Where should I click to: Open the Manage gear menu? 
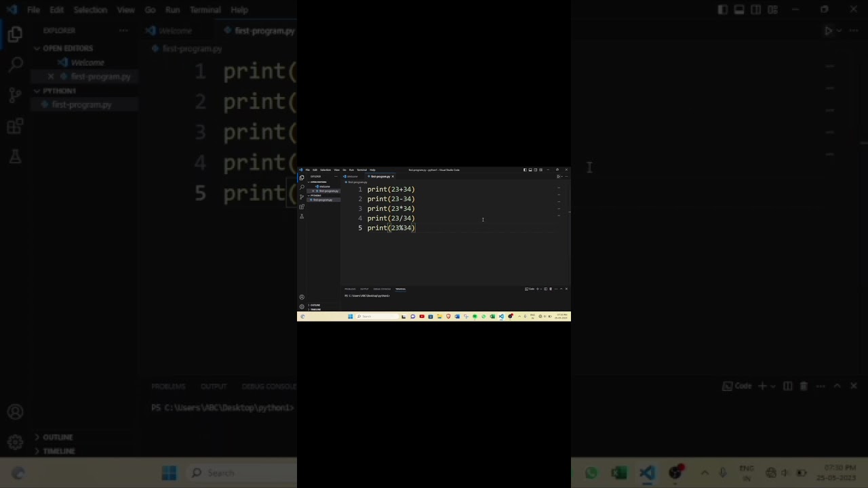click(x=302, y=306)
